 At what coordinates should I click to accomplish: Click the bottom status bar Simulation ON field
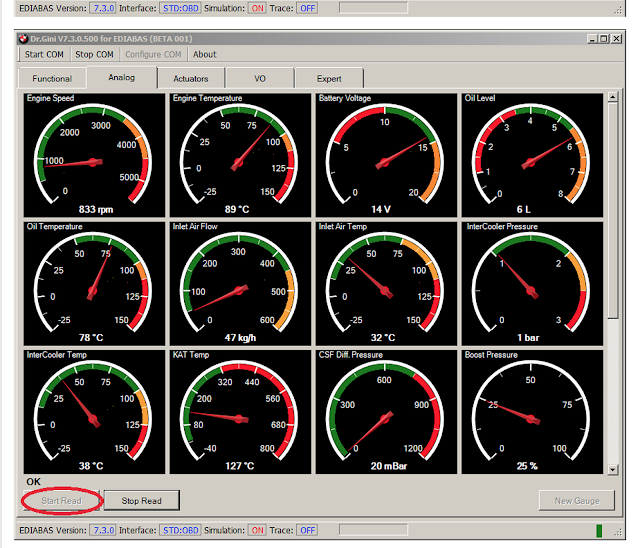(x=258, y=530)
